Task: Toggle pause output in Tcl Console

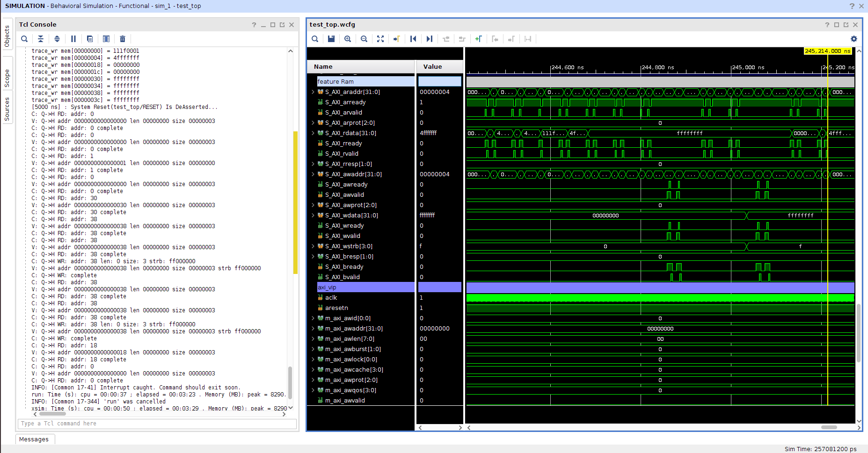Action: pyautogui.click(x=73, y=39)
